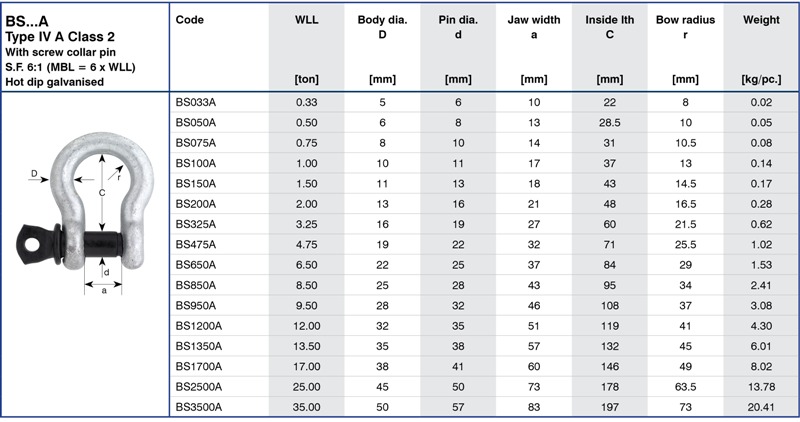Click the Inside lth C header
The width and height of the screenshot is (800, 422).
[609, 27]
